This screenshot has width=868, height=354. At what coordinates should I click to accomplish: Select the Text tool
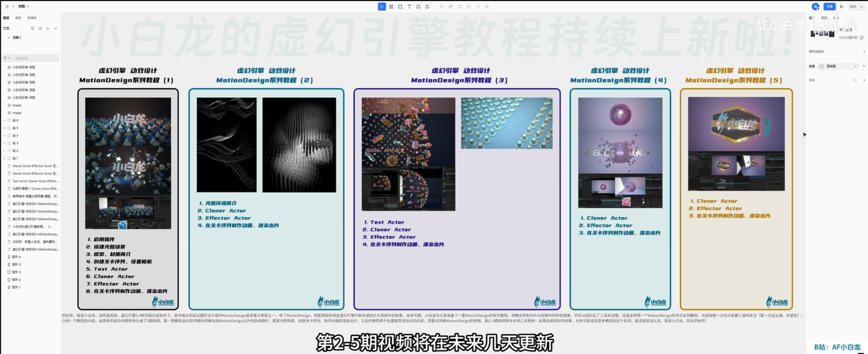click(x=409, y=7)
